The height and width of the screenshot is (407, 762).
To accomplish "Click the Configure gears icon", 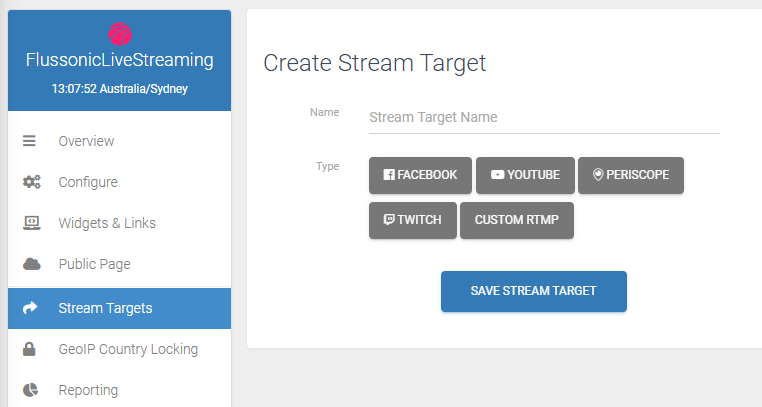I will click(32, 182).
